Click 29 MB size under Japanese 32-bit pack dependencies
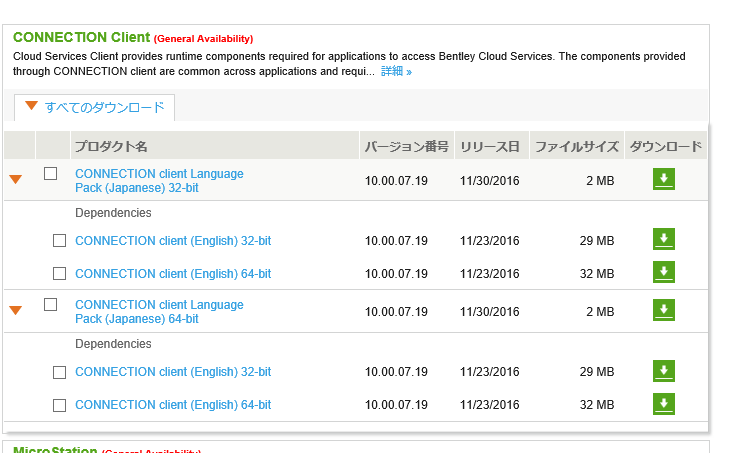Screen dimensions: 729x453 (x=597, y=241)
